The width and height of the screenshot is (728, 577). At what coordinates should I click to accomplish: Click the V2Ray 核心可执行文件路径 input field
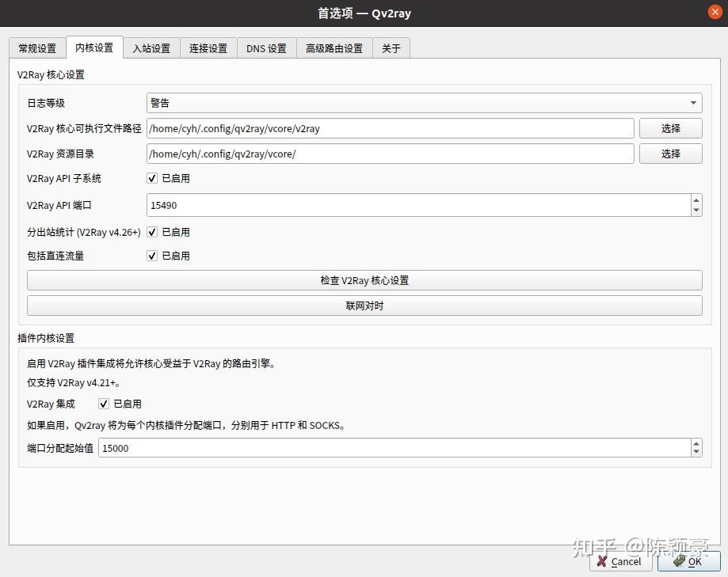pyautogui.click(x=390, y=128)
